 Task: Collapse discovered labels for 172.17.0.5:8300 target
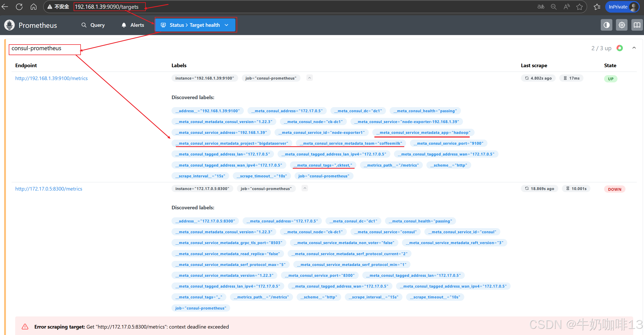(305, 188)
